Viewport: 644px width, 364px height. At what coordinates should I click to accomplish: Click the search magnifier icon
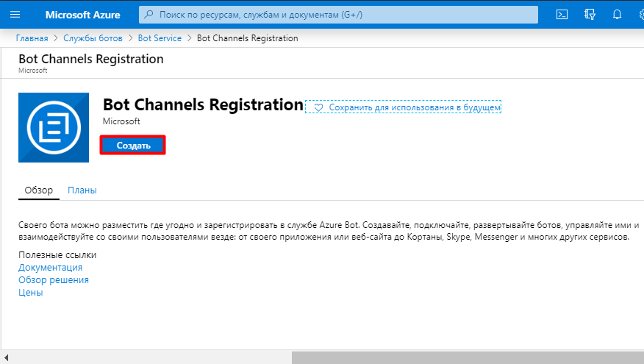149,15
